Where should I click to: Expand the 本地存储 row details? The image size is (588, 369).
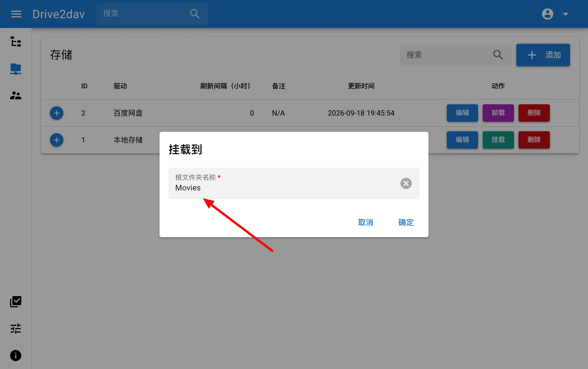(x=57, y=140)
